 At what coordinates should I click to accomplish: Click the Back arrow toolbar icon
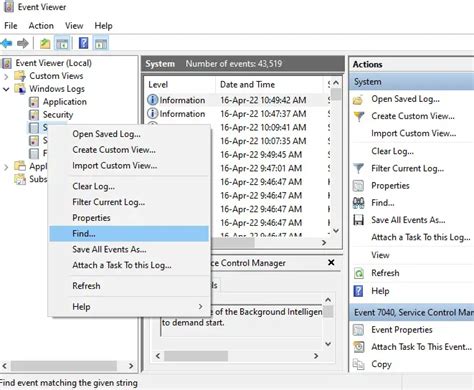(x=7, y=43)
